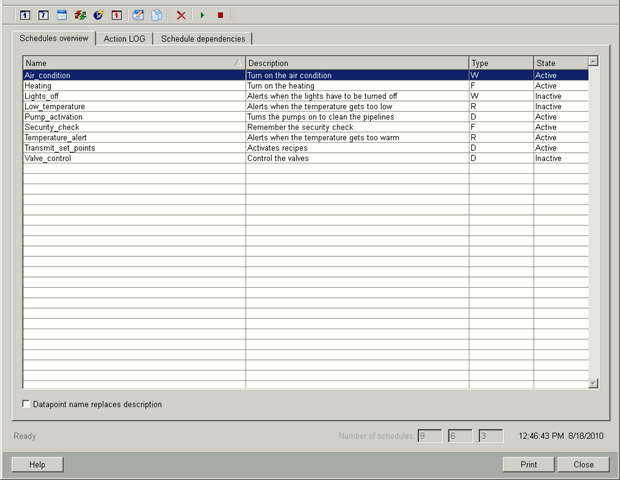This screenshot has width=620, height=480.
Task: Click the red-bordered '1' schedule icon
Action: pyautogui.click(x=116, y=15)
